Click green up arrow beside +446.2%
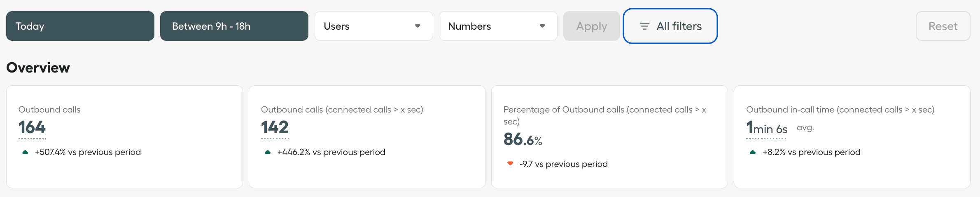 [268, 152]
